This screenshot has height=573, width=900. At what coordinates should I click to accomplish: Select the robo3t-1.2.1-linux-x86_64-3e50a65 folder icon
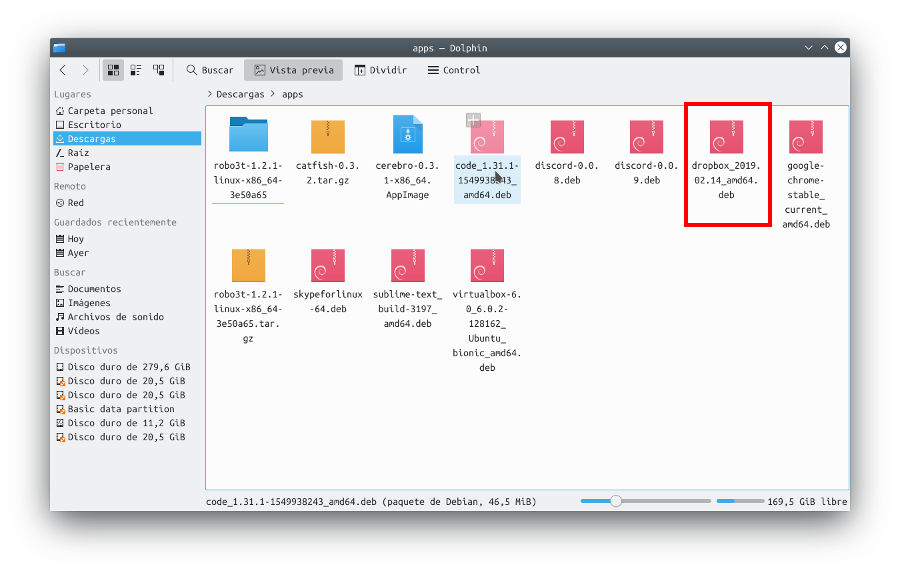248,134
